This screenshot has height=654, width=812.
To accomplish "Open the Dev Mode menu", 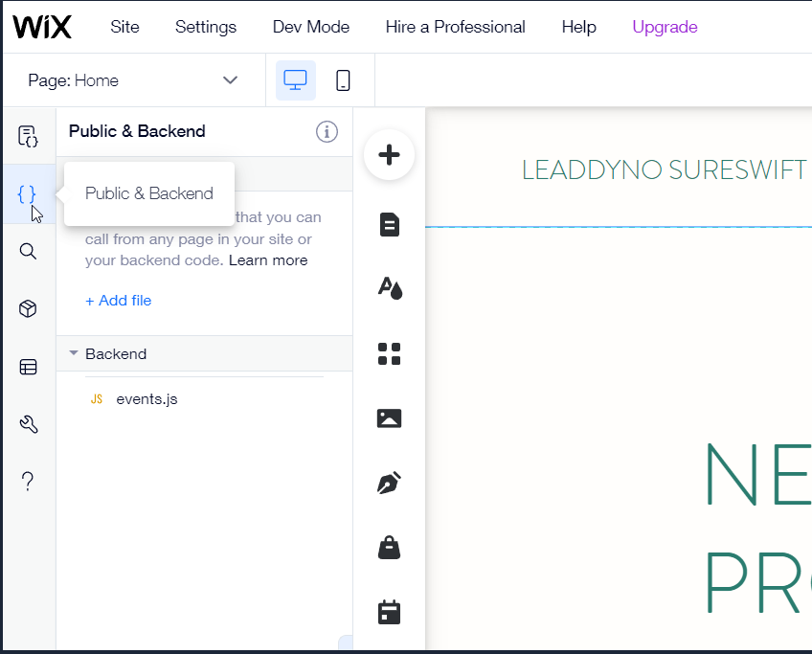I will tap(311, 27).
